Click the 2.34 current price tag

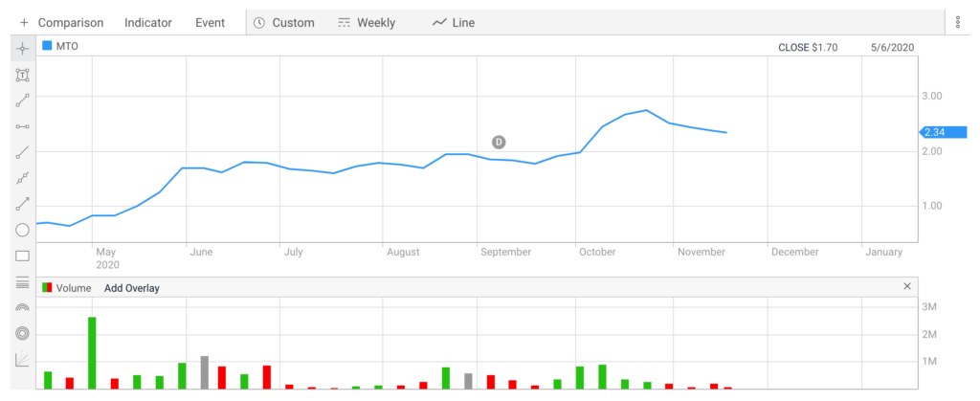943,132
